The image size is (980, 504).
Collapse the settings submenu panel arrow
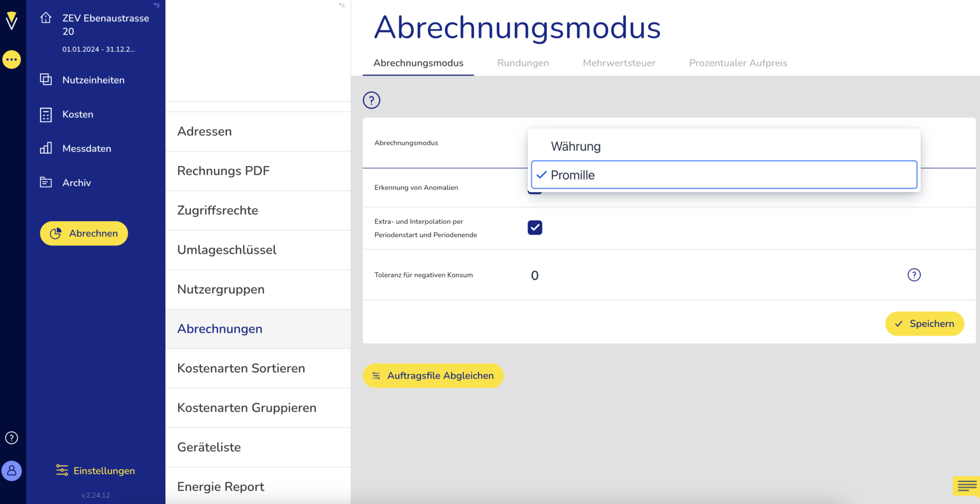point(342,5)
